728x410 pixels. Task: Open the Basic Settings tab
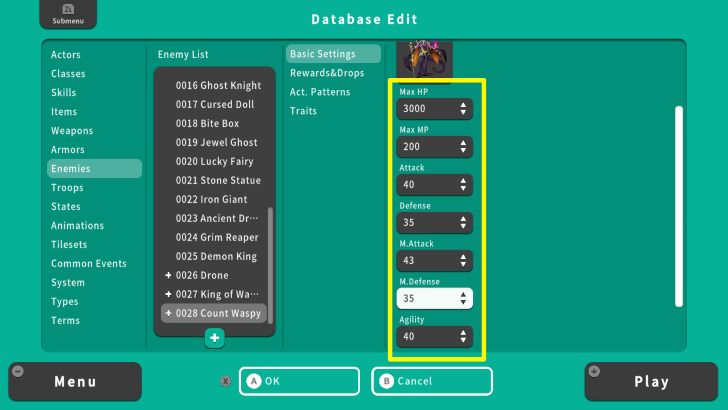coord(333,54)
